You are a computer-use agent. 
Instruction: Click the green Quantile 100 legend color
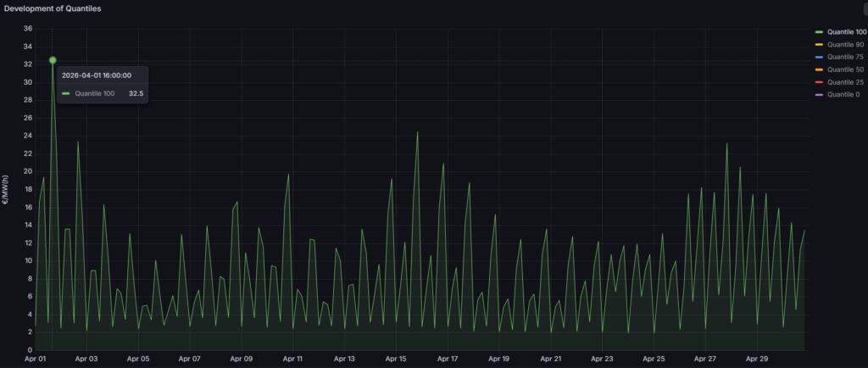[820, 32]
